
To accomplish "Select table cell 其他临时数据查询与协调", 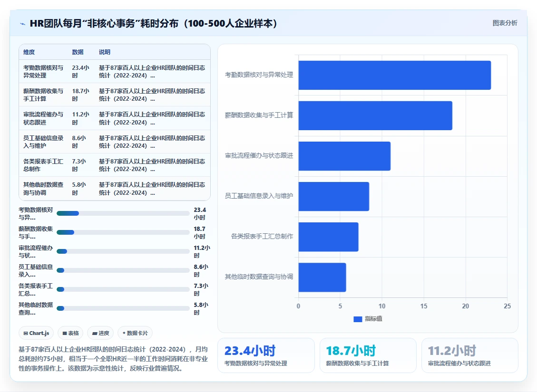I will pyautogui.click(x=43, y=189).
